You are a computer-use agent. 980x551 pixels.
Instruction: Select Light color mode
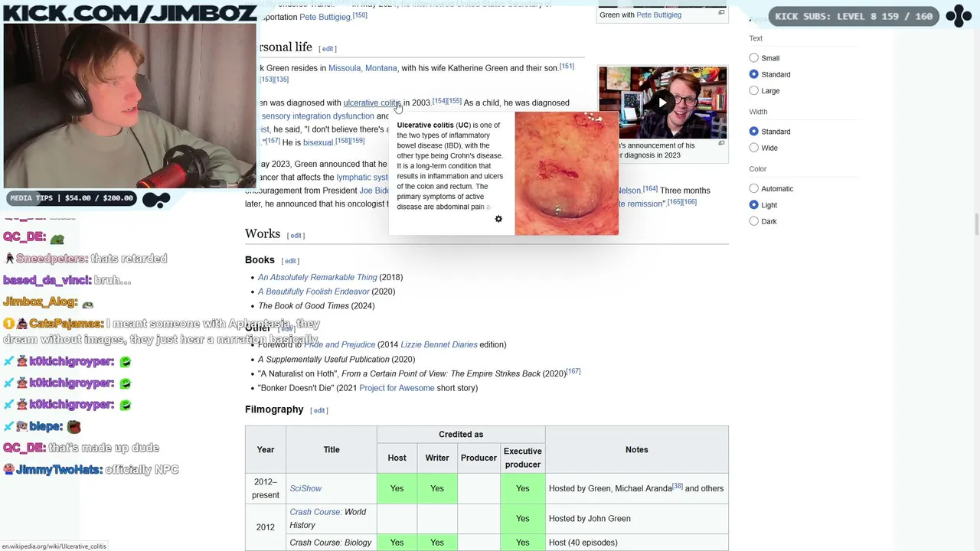point(754,205)
